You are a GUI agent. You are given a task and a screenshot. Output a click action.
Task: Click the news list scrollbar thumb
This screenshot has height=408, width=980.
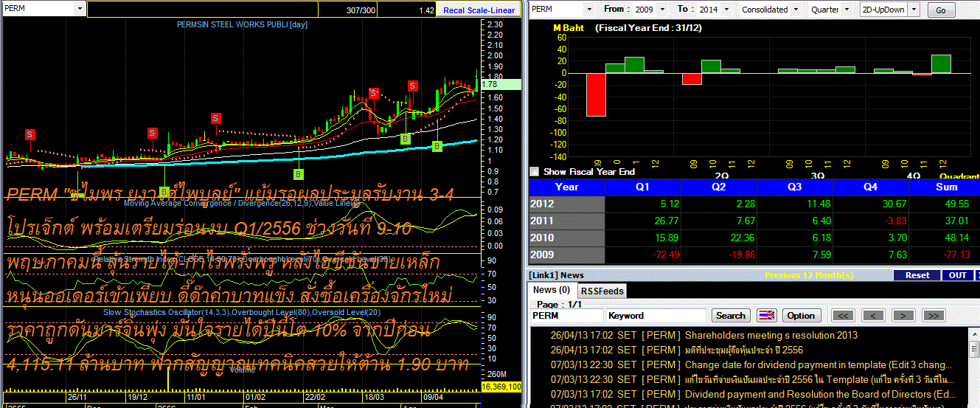973,350
